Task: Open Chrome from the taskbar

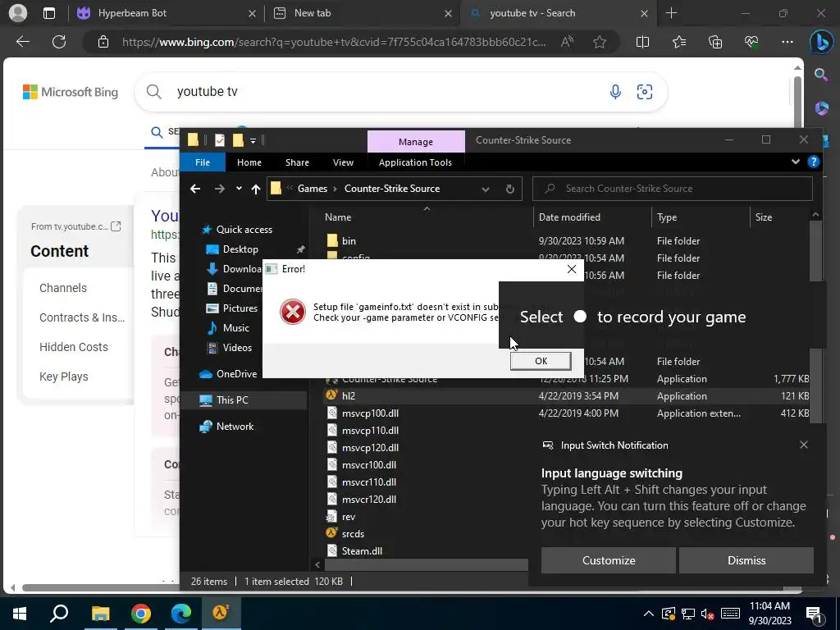Action: (x=141, y=614)
